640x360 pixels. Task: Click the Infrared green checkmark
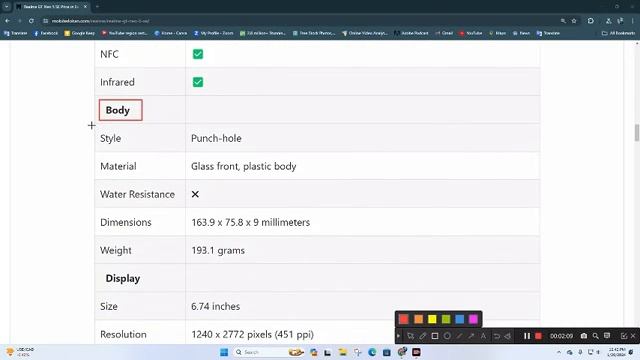[198, 82]
